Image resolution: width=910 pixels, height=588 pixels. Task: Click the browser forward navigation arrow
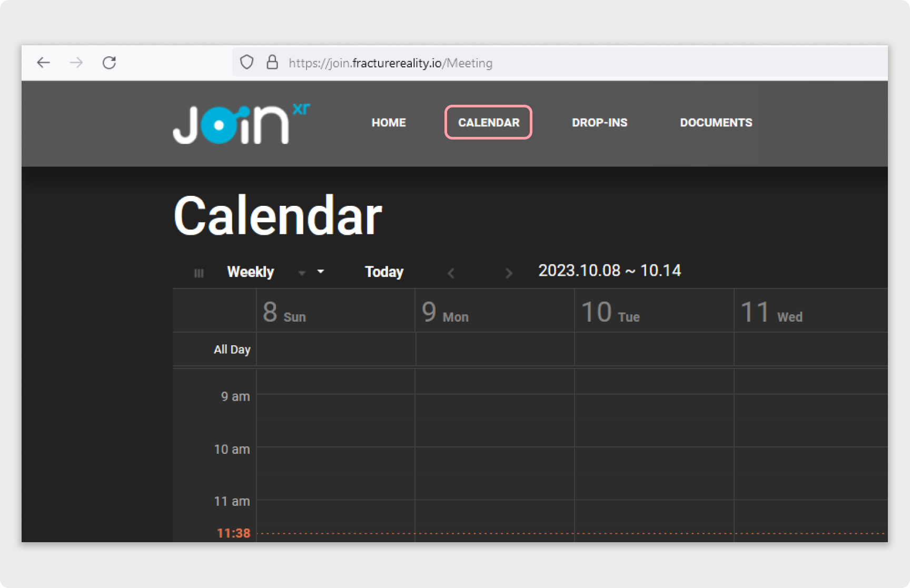(76, 62)
